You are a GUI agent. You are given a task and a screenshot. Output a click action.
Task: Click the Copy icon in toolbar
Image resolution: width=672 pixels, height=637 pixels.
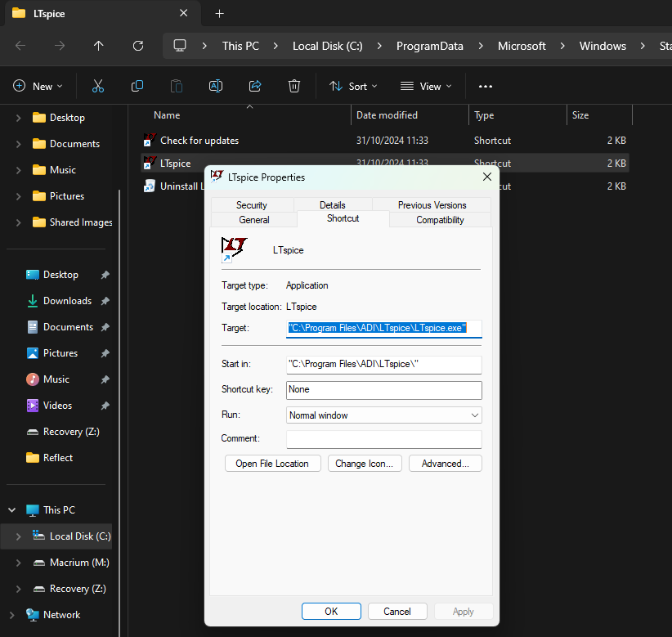(x=137, y=86)
